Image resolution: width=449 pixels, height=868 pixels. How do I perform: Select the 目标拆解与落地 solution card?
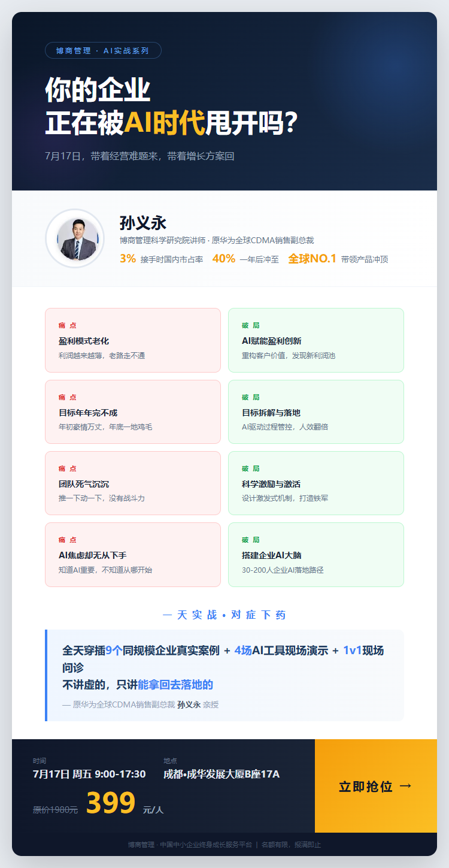click(x=316, y=412)
